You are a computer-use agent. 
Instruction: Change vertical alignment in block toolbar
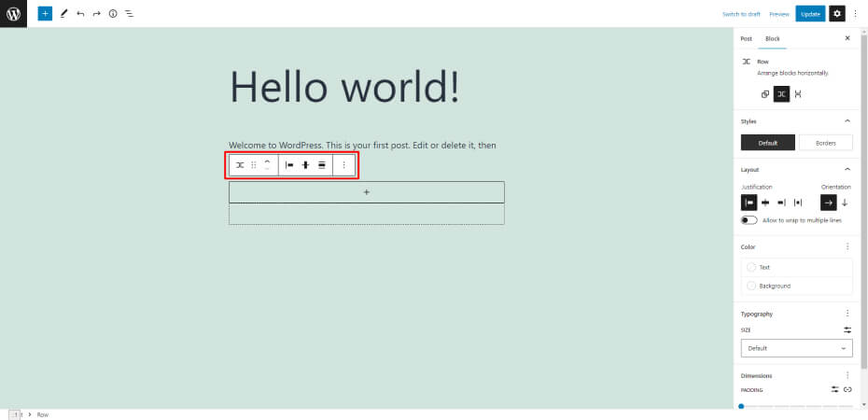(x=305, y=165)
